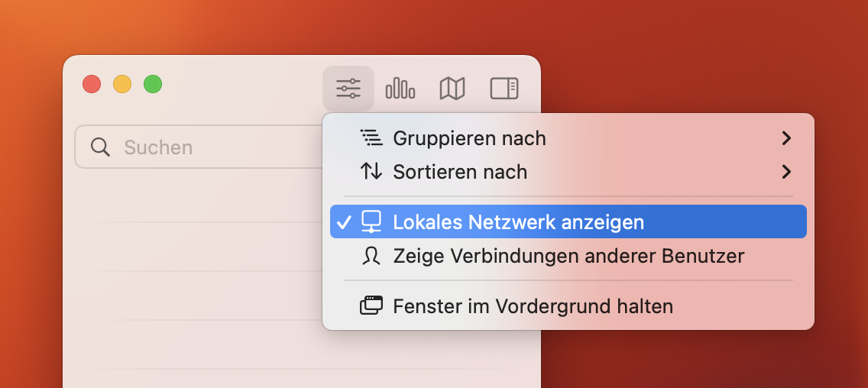The height and width of the screenshot is (388, 868).
Task: Select the Sortieren nach menu entry
Action: 460,171
